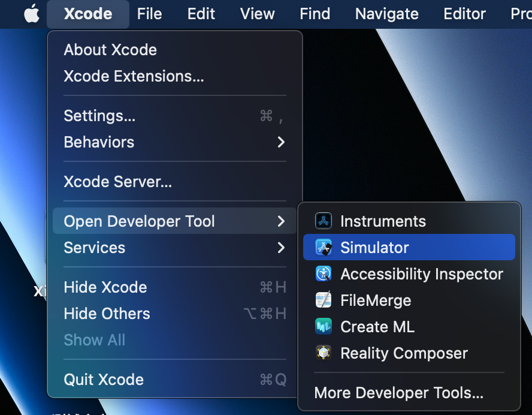Launch Reality Composer from the submenu

point(409,353)
